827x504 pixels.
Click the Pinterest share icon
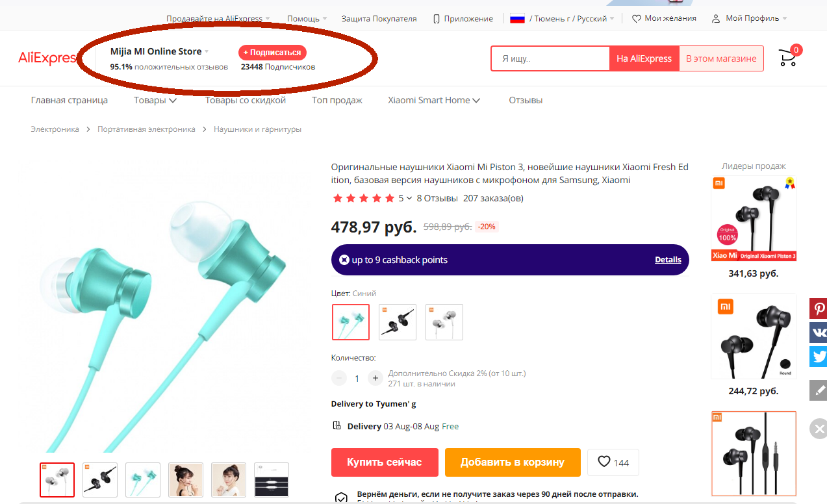(819, 309)
